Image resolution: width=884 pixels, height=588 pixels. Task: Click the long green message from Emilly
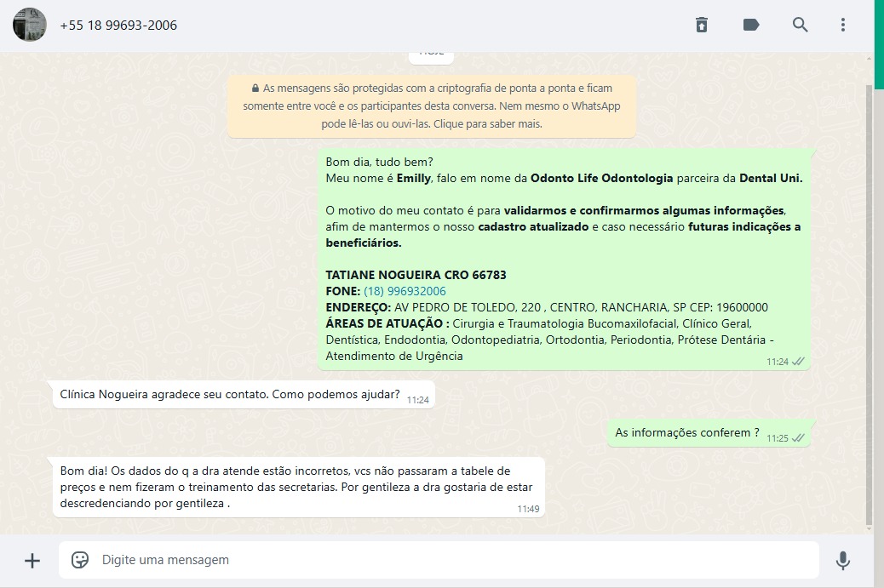click(x=562, y=255)
